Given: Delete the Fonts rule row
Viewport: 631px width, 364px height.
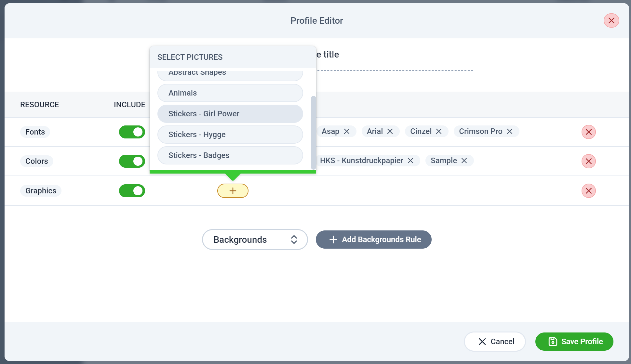Looking at the screenshot, I should click(x=588, y=132).
